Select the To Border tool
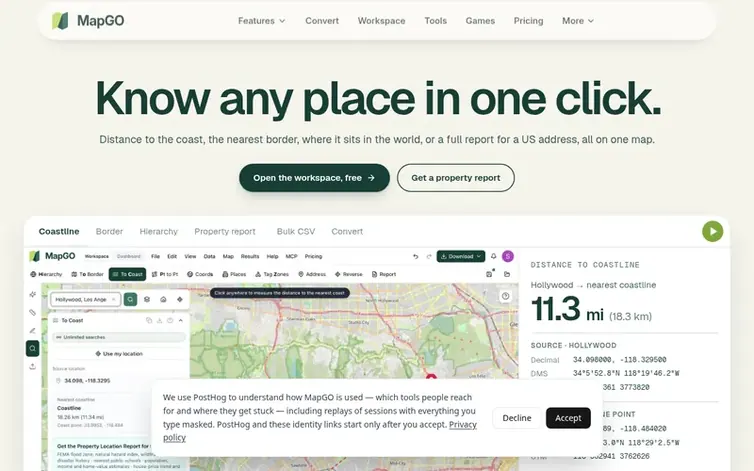 87,274
